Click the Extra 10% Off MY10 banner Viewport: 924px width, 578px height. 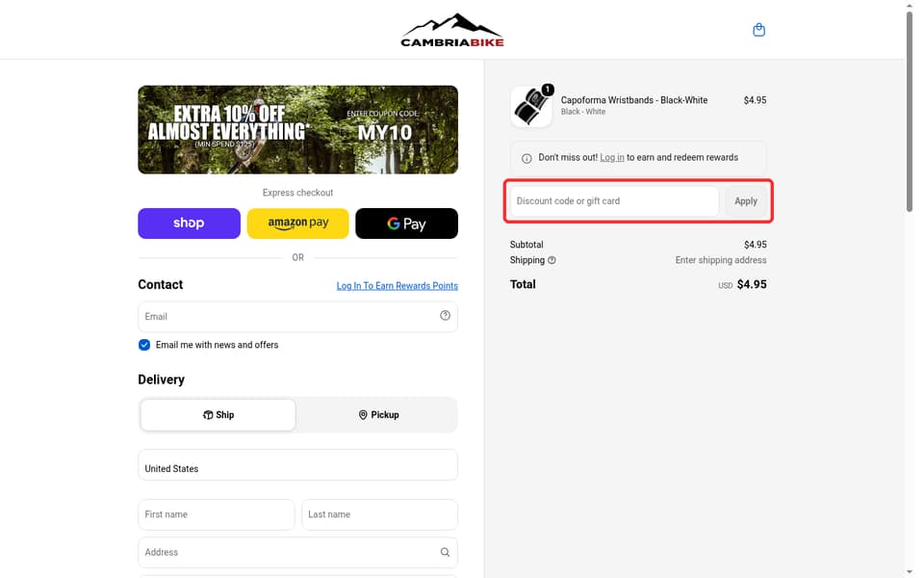tap(297, 130)
